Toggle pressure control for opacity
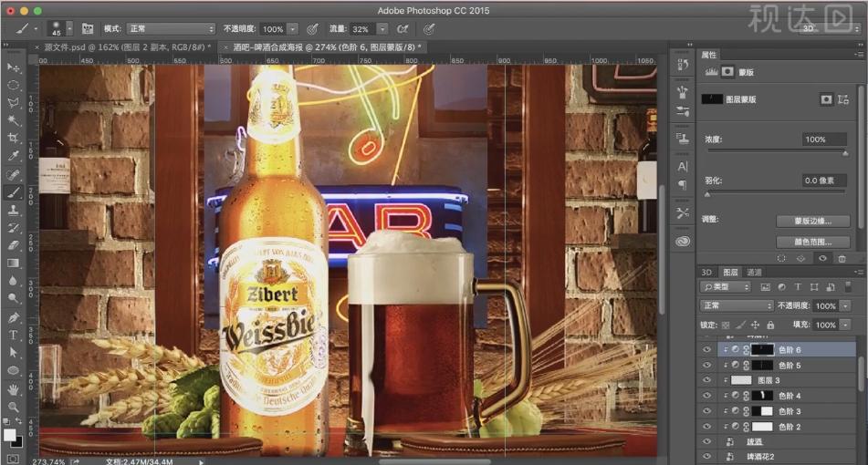The width and height of the screenshot is (868, 465). (312, 29)
